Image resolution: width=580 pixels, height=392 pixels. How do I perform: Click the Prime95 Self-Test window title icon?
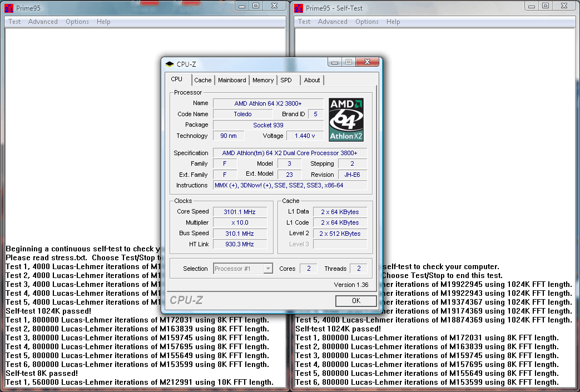coord(299,8)
